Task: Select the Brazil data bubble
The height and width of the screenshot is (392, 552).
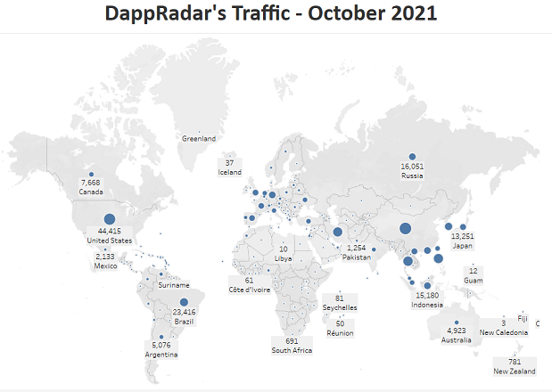Action: pyautogui.click(x=184, y=302)
